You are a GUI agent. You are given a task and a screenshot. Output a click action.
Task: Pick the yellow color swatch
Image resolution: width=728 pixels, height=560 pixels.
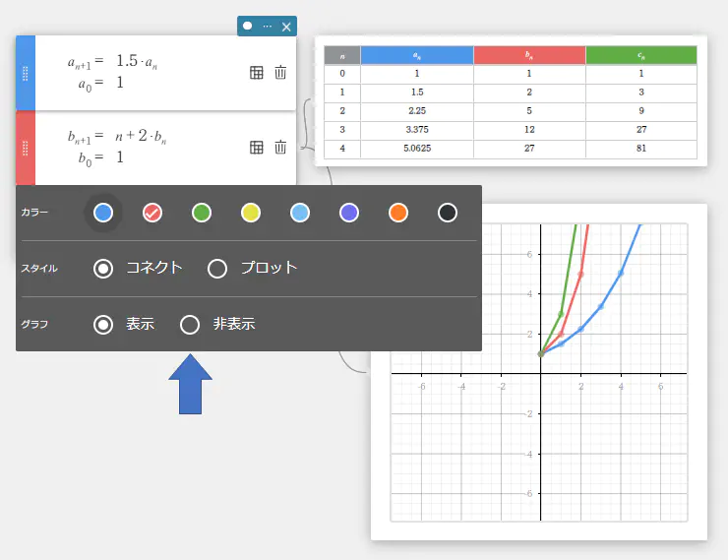(x=251, y=213)
